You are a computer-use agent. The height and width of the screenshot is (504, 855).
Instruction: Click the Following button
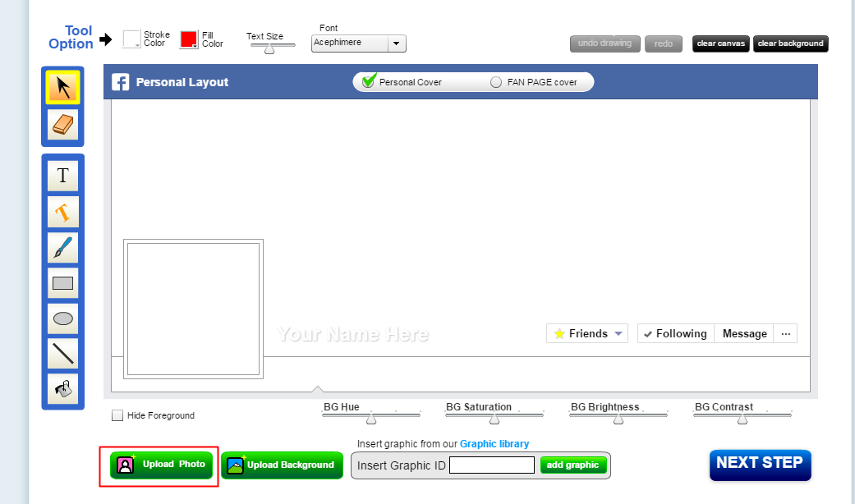coord(676,333)
